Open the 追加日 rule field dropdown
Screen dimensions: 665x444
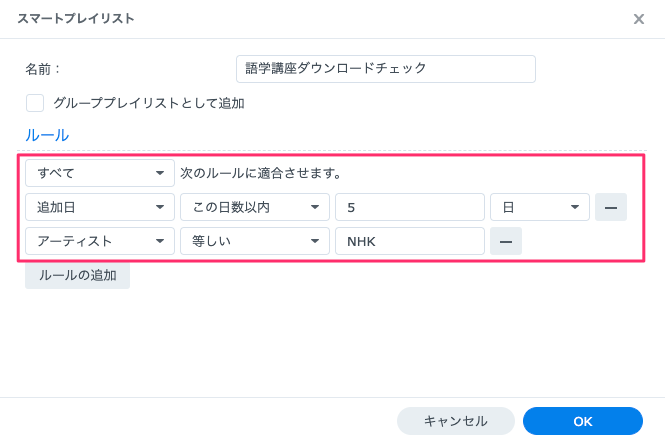coord(100,207)
